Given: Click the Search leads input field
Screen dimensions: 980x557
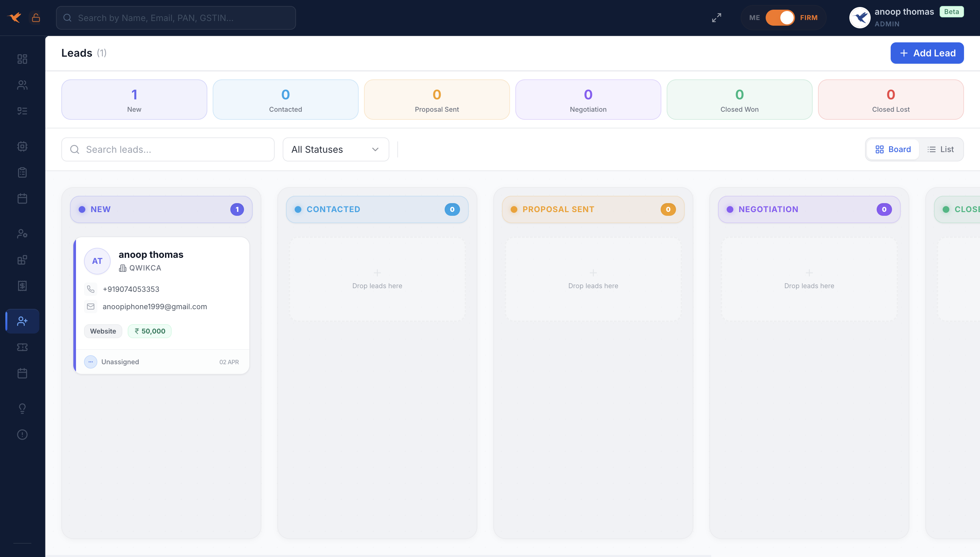Looking at the screenshot, I should point(168,149).
